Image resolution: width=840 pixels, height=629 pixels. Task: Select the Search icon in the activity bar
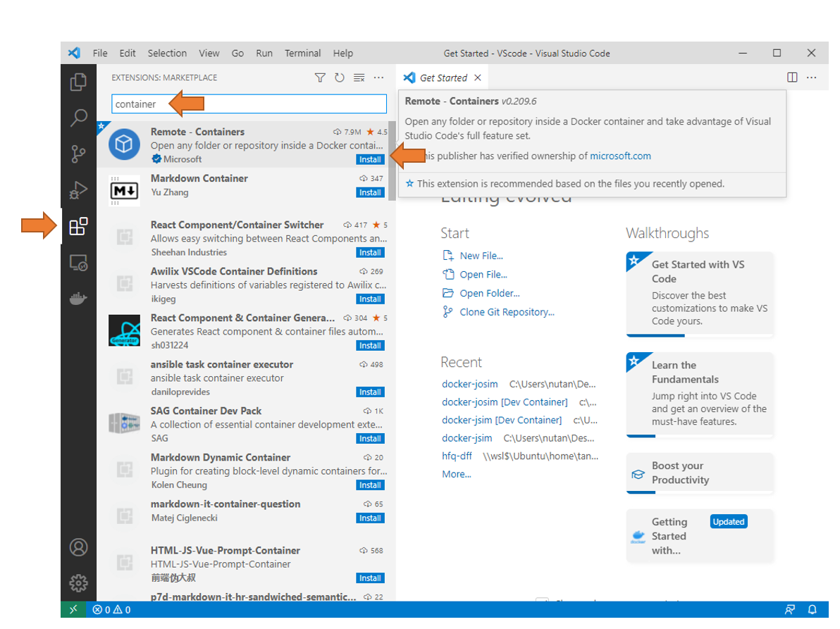[x=78, y=118]
